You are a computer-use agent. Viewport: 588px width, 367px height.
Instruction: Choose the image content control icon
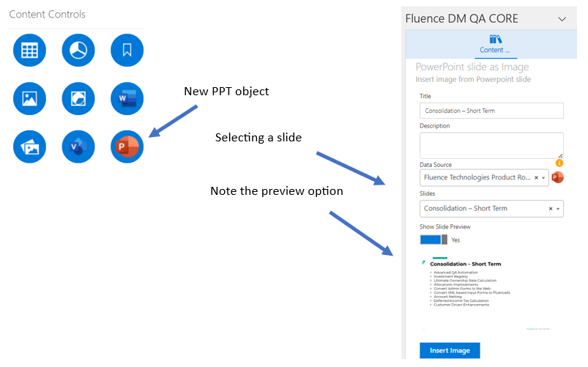tap(29, 99)
